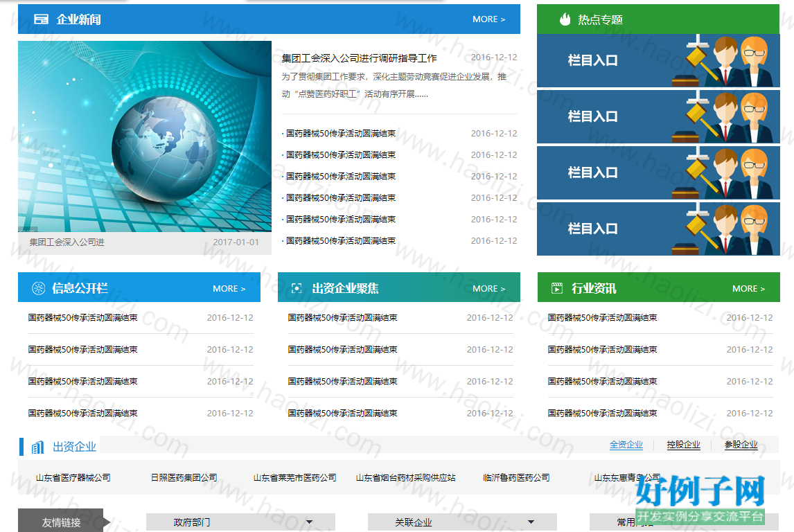Viewport: 794px width, 532px height.
Task: Click the 出资企业 section title
Action: pyautogui.click(x=74, y=447)
